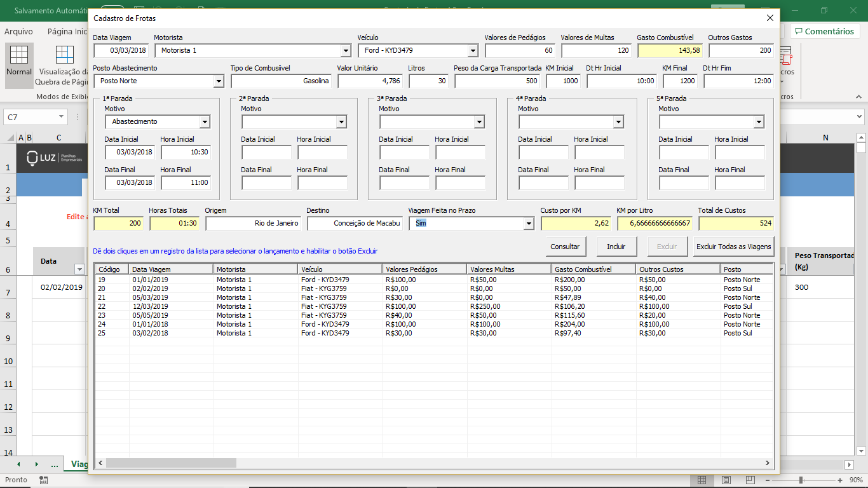
Task: Click the macro recording icon in status bar
Action: click(x=43, y=480)
